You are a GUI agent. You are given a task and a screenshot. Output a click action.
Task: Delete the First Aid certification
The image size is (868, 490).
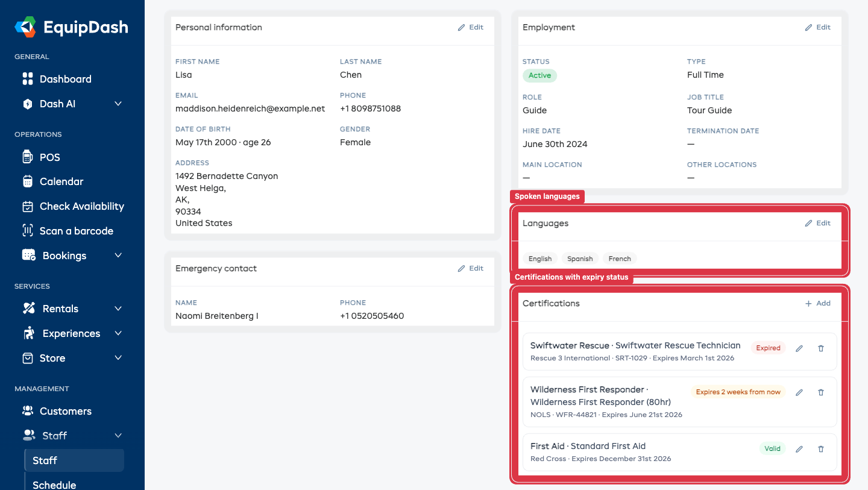(820, 449)
